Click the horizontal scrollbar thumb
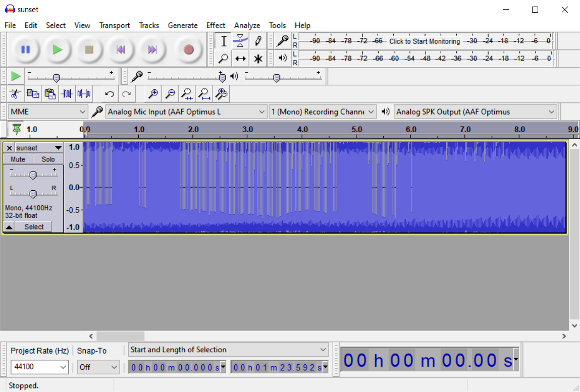 click(x=121, y=336)
